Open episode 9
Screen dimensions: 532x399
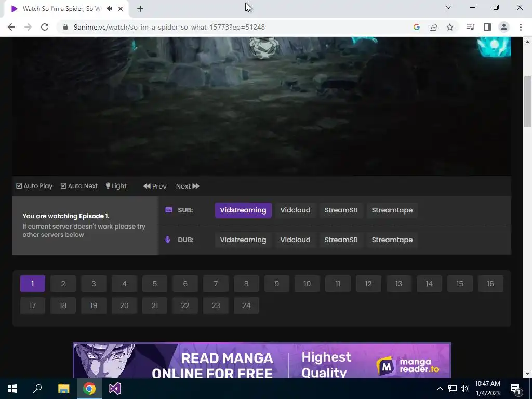tap(277, 284)
